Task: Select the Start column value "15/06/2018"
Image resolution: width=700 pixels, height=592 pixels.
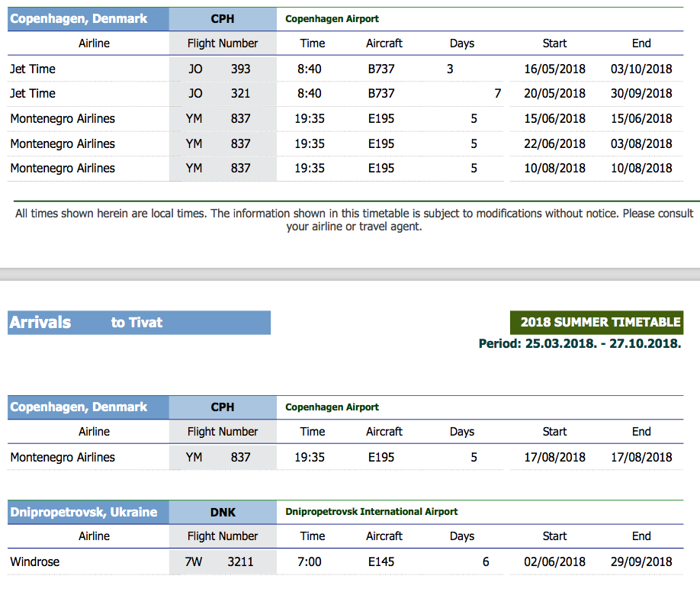Action: tap(554, 118)
